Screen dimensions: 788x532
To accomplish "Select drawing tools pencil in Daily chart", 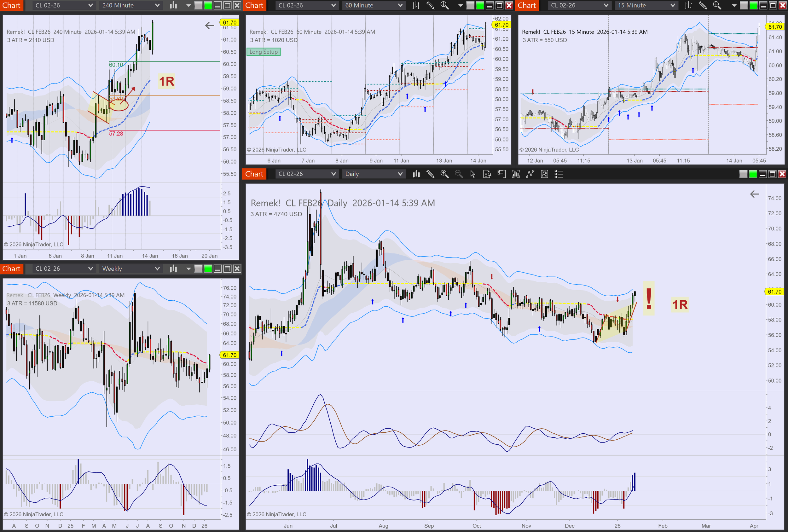I will coord(430,174).
